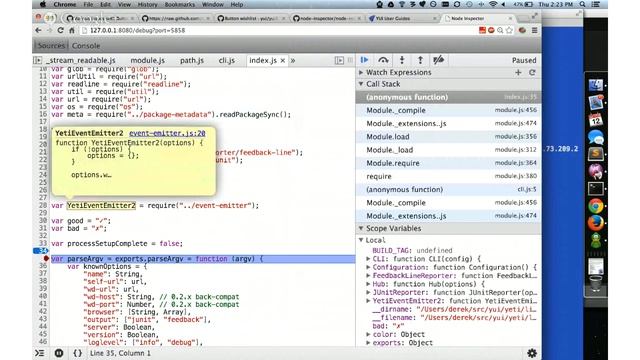Toggle breakpoint on line 34 gutter
The width and height of the screenshot is (640, 360).
41,251
